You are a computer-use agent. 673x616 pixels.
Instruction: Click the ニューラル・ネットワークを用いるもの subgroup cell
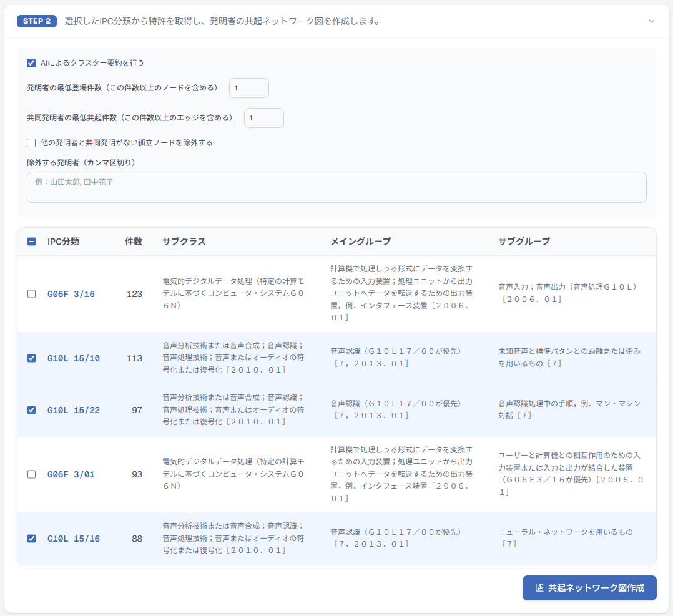[x=565, y=538]
